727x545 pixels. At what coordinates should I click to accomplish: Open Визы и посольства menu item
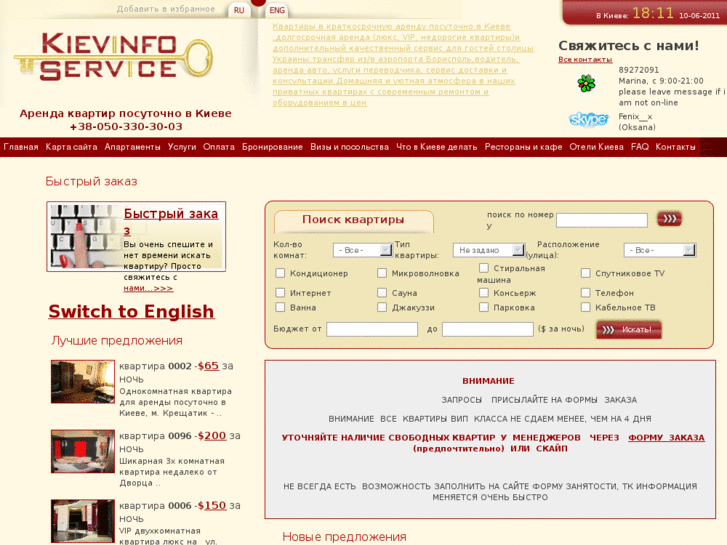(350, 147)
